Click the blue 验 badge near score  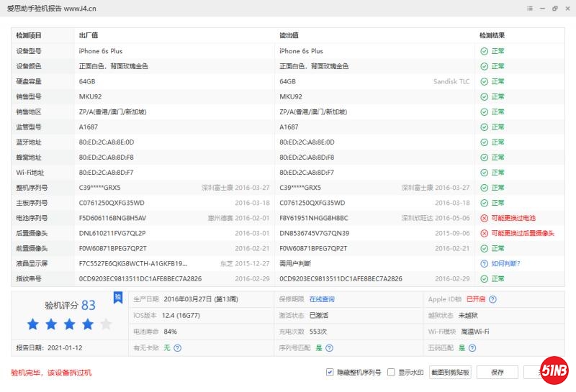tap(118, 298)
